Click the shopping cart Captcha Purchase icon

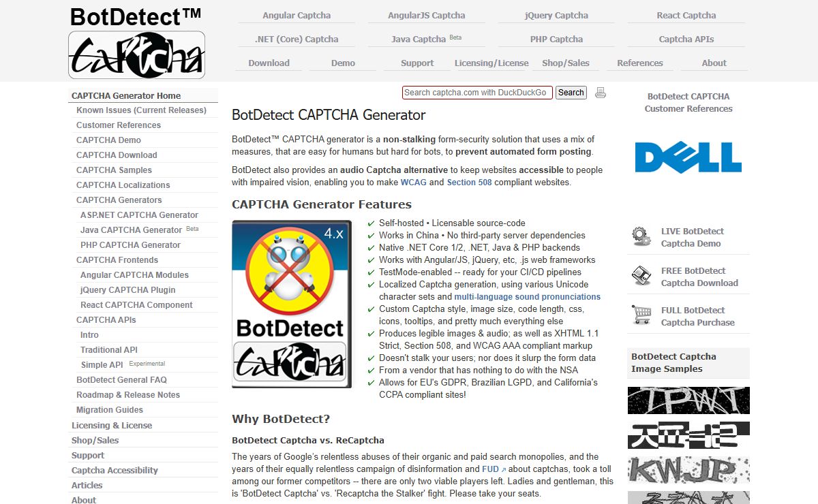641,315
